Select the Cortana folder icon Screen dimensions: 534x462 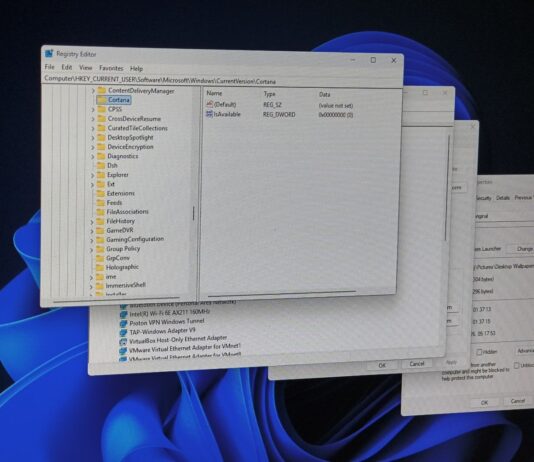(102, 100)
